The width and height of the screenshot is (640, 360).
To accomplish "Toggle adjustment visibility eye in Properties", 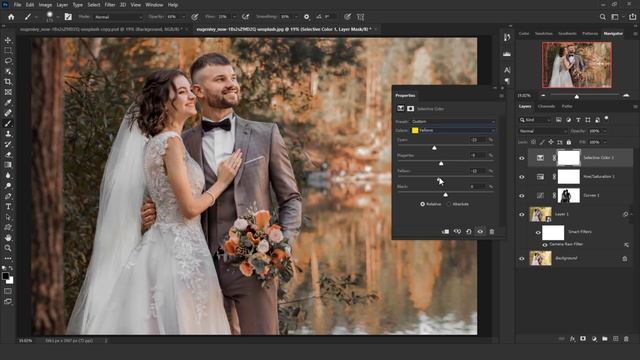I will tap(480, 231).
